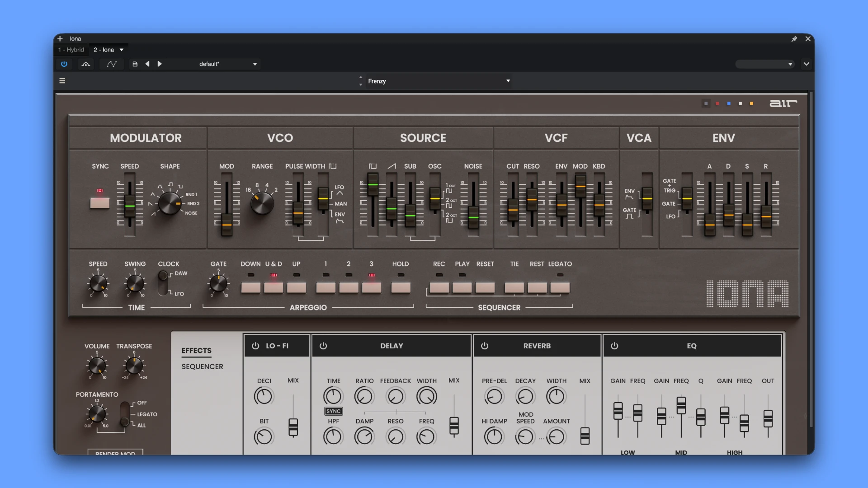The height and width of the screenshot is (488, 868).
Task: Select the SEQUENCER tab
Action: (202, 366)
